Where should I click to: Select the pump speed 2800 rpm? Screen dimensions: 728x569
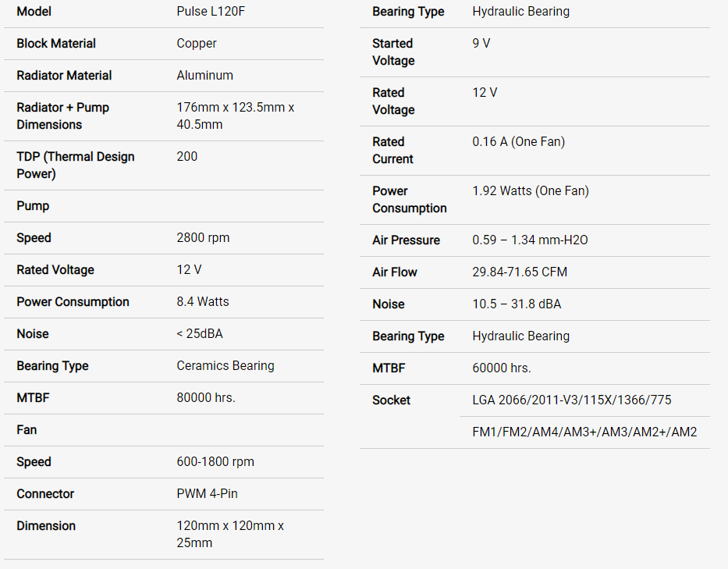click(x=203, y=238)
